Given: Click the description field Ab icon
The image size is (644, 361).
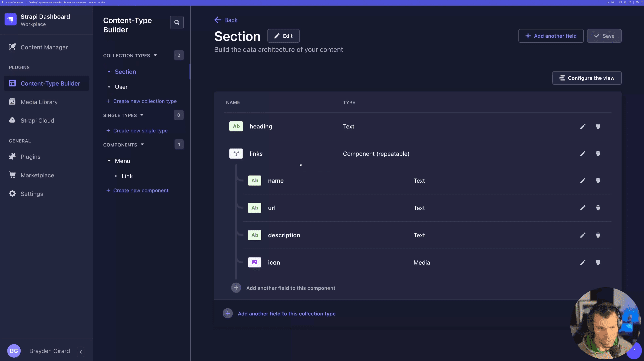Looking at the screenshot, I should click(x=254, y=235).
